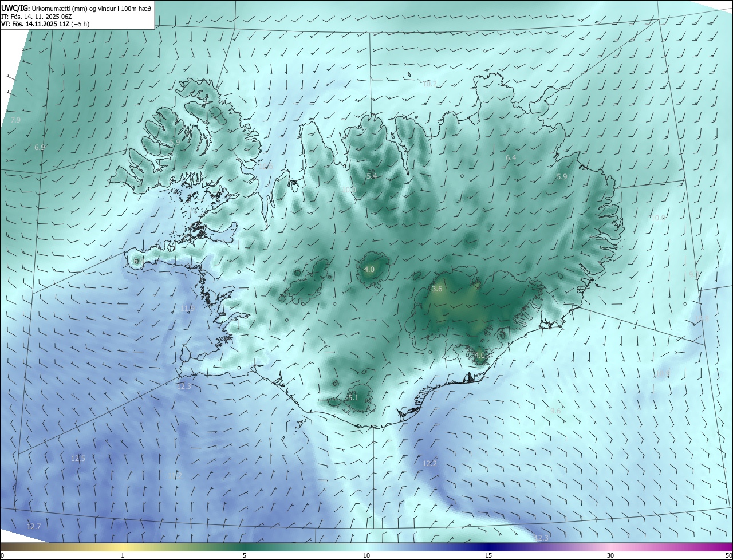Click the 10.2 value label
733x560 pixels.
429,84
